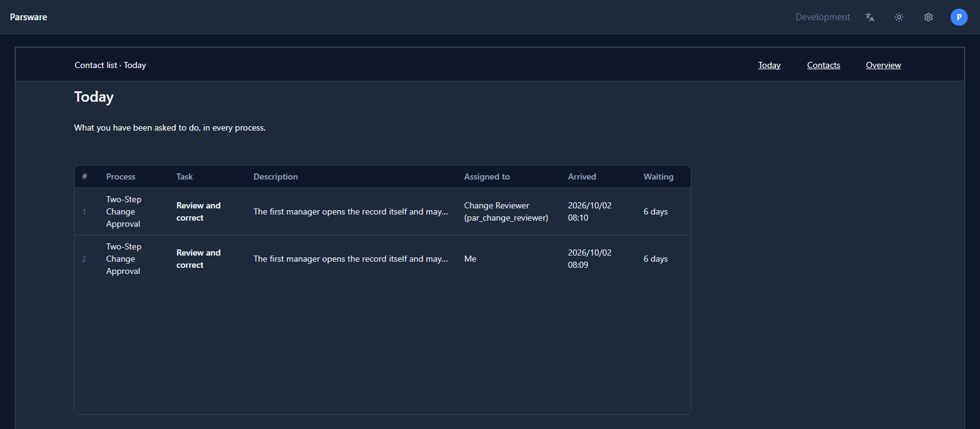
Task: Click the Process column header
Action: click(121, 177)
